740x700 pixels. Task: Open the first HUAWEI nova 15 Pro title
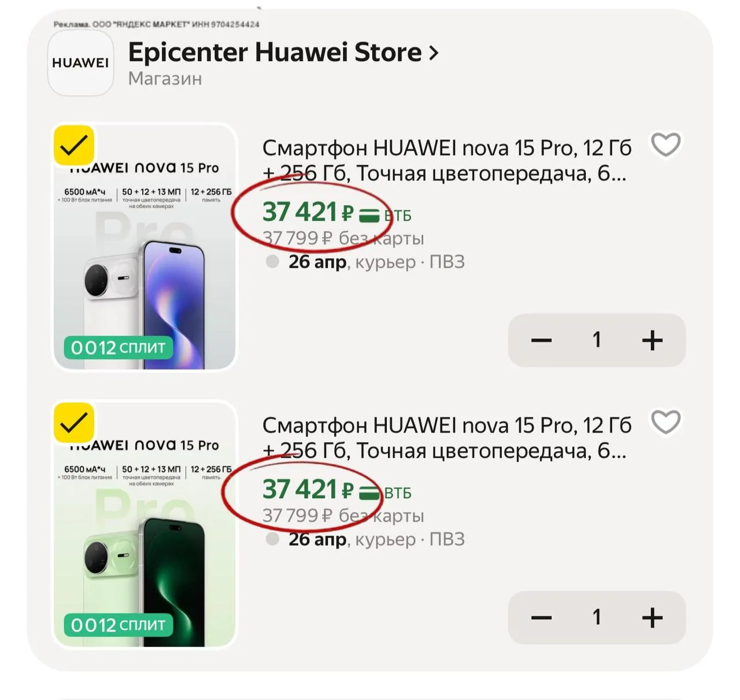click(446, 161)
